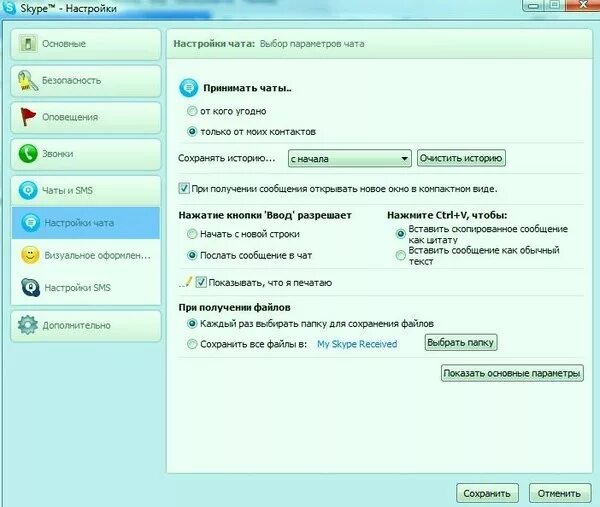Click the pencil typing indicator icon
This screenshot has width=600, height=507.
pyautogui.click(x=186, y=282)
